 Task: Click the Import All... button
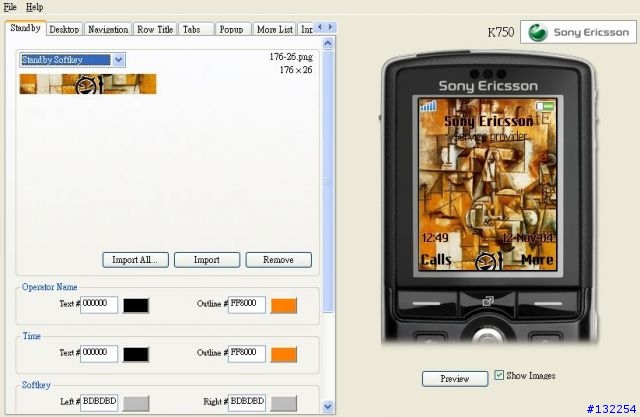coord(135,260)
